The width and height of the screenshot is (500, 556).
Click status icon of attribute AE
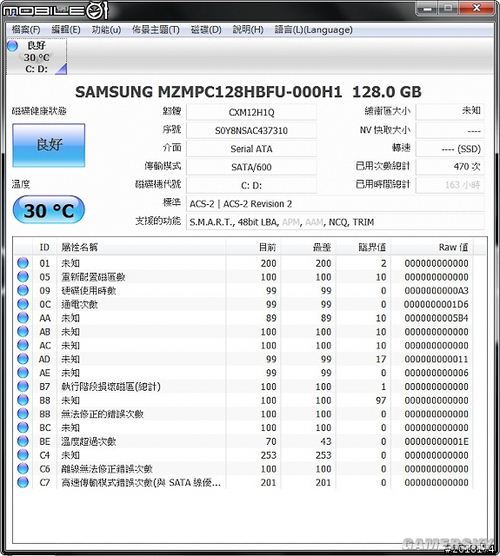point(23,373)
